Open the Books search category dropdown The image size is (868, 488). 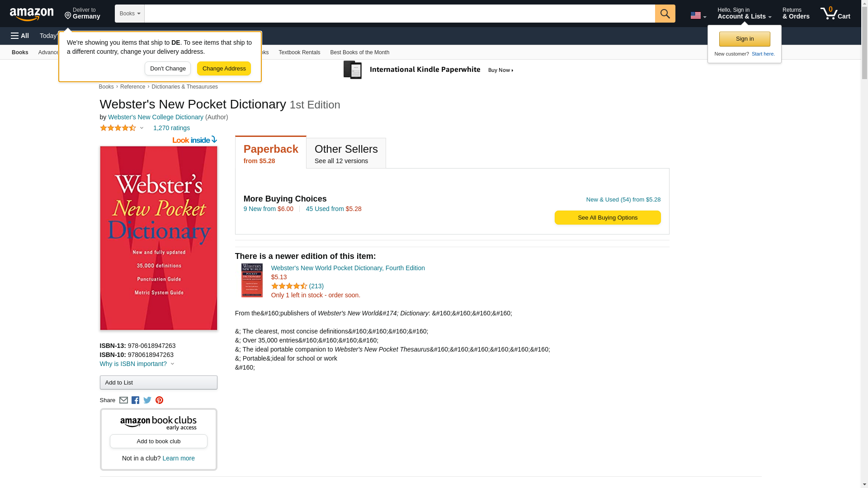(x=130, y=14)
